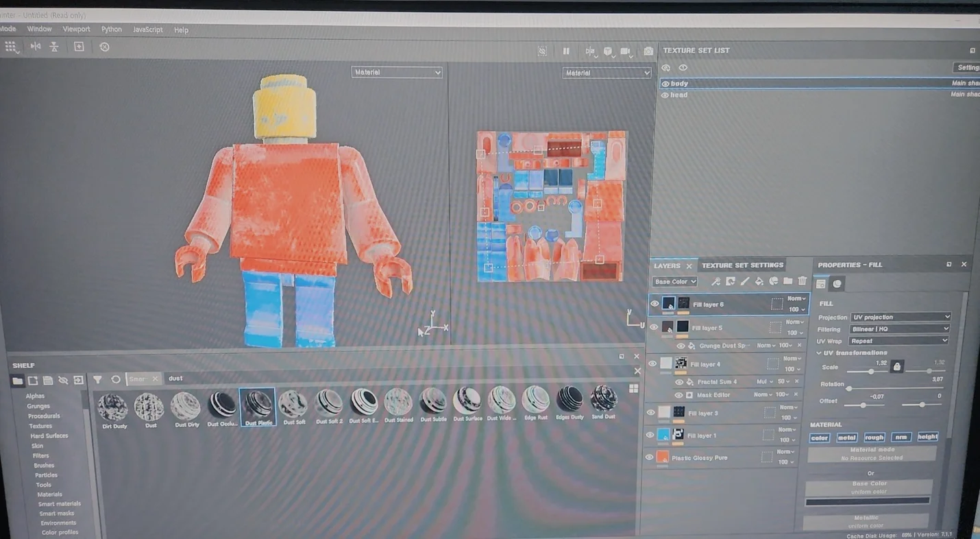The image size is (980, 539).
Task: Pause engine computation with pause icon
Action: pos(566,51)
